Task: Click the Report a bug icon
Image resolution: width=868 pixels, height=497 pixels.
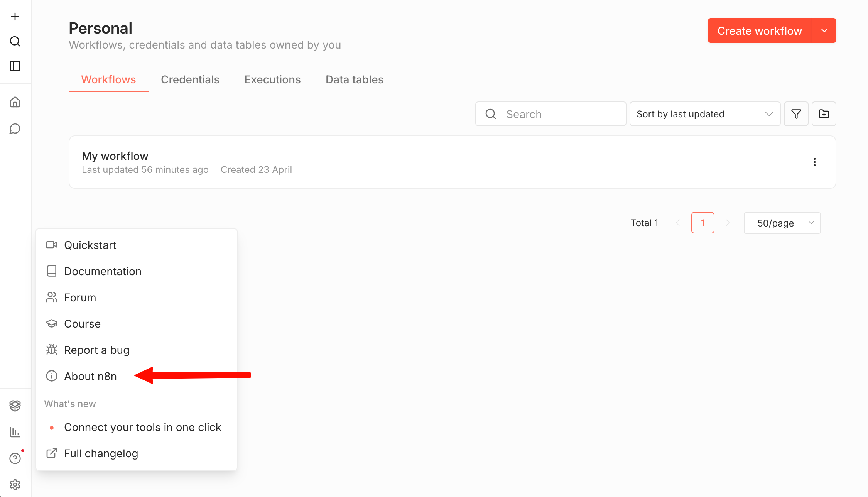Action: (x=52, y=350)
